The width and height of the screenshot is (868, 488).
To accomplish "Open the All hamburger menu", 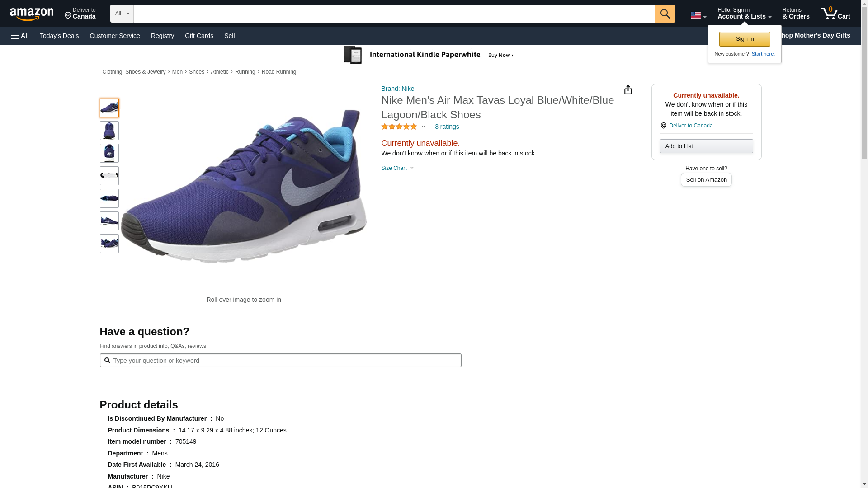I will [20, 36].
